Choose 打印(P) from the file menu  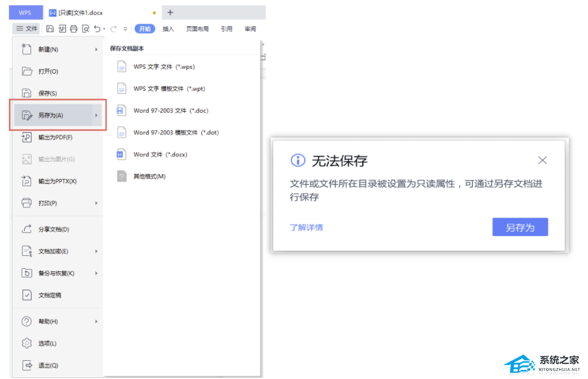58,203
